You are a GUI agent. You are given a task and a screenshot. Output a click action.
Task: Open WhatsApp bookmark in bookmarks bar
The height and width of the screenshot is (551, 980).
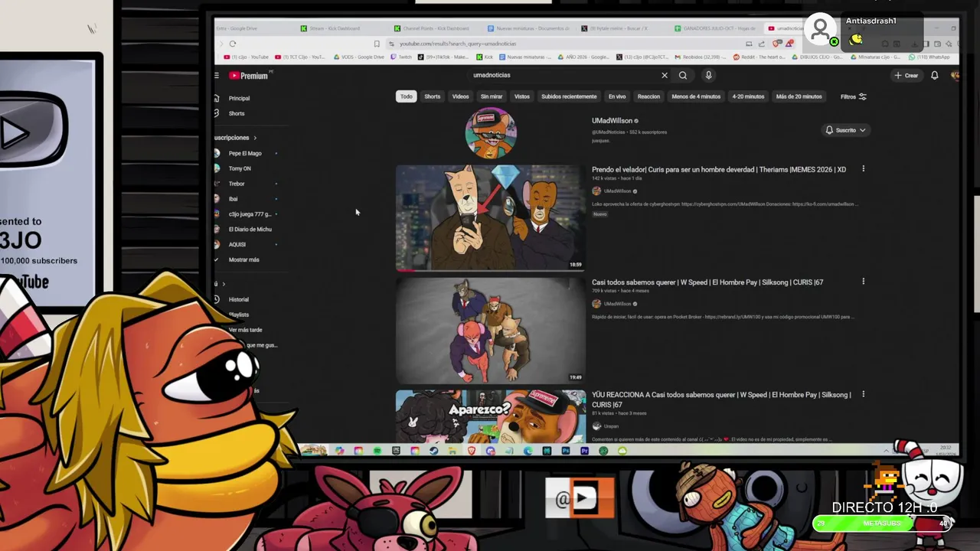coord(929,57)
